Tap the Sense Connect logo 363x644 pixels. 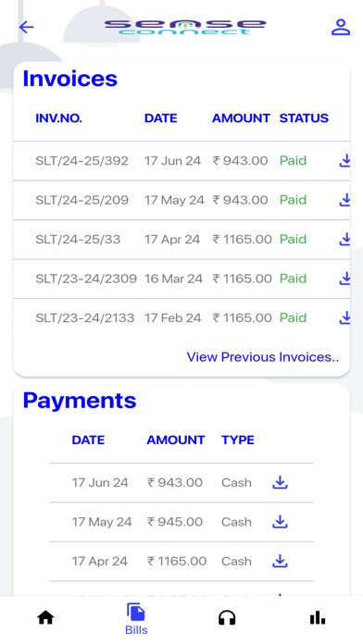[x=185, y=27]
